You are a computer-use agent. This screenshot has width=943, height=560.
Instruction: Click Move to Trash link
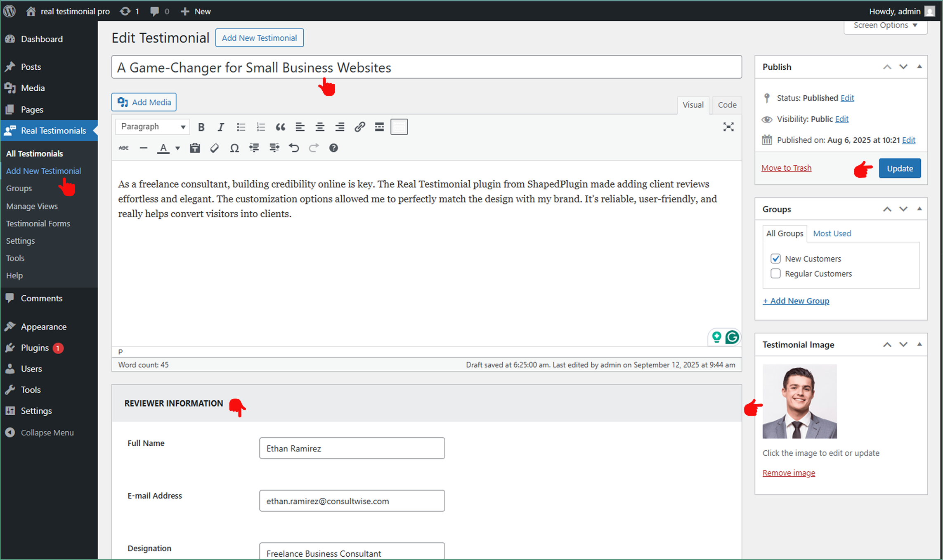[x=786, y=168]
